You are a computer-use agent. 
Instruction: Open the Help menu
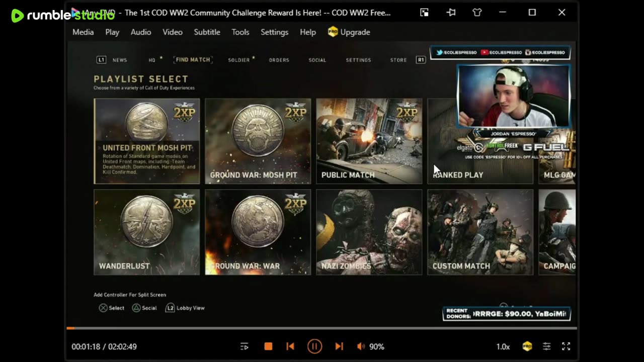coord(308,32)
